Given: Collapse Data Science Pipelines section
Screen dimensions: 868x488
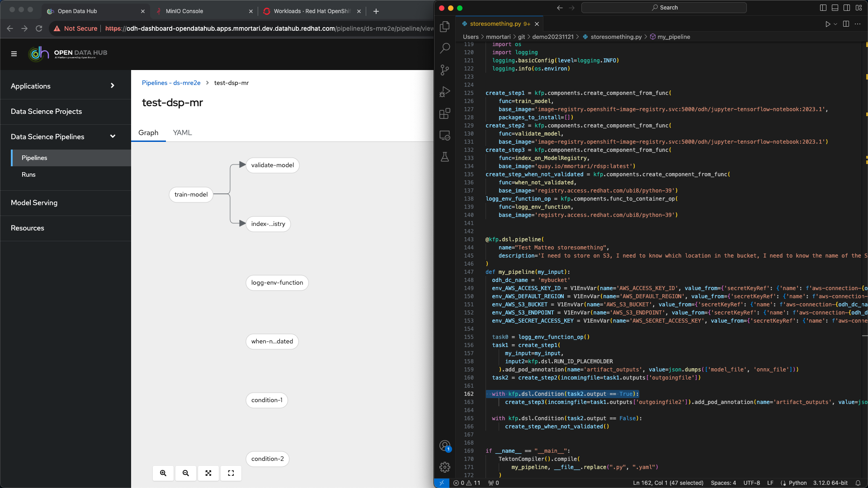Looking at the screenshot, I should 113,136.
